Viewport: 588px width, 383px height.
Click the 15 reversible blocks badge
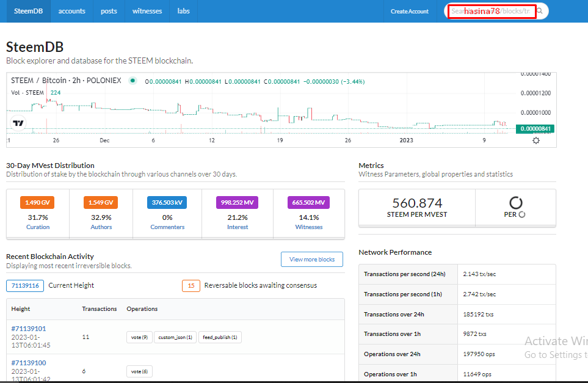click(x=191, y=285)
